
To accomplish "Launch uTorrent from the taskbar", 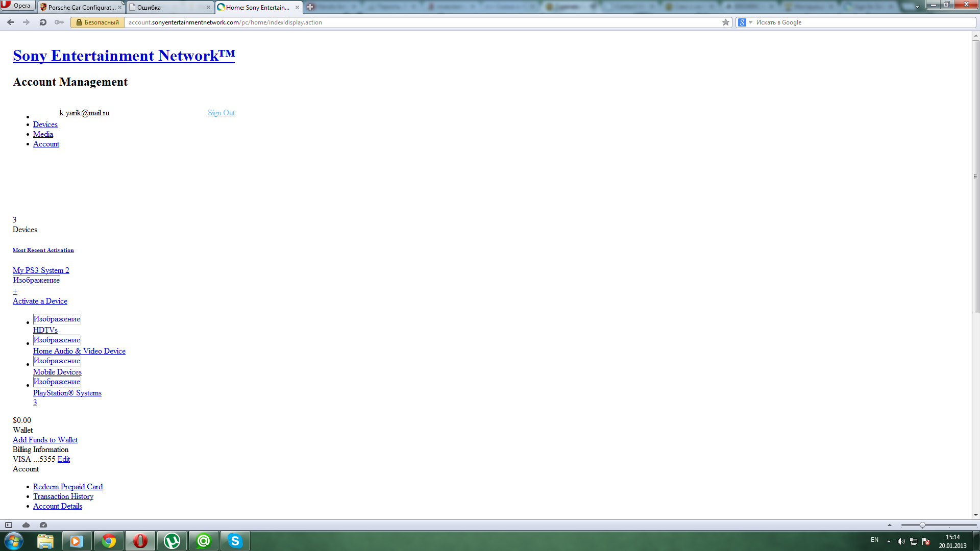I will coord(172,541).
